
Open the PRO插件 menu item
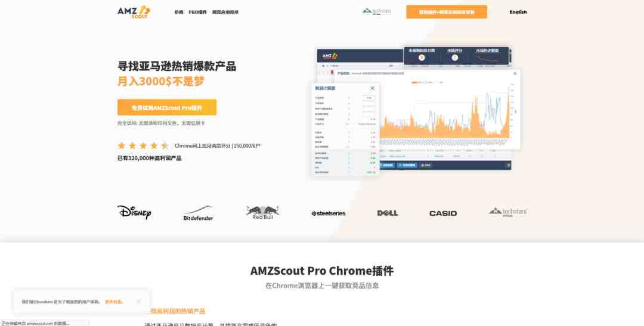pyautogui.click(x=198, y=13)
